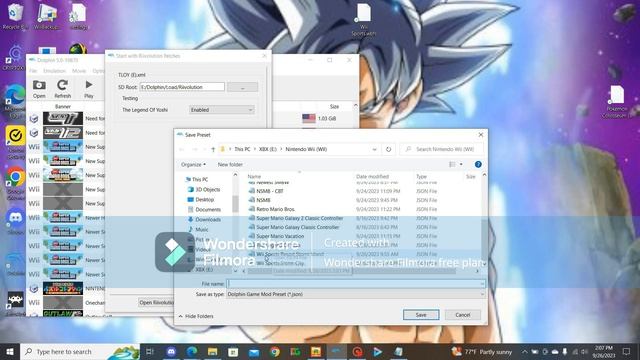The width and height of the screenshot is (640, 360).
Task: Sort by the Name column header
Action: point(254,176)
